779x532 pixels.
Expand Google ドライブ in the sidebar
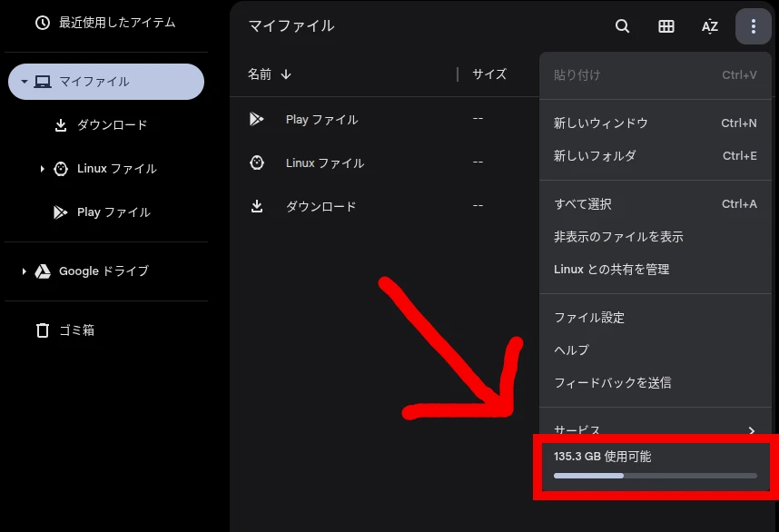22,271
